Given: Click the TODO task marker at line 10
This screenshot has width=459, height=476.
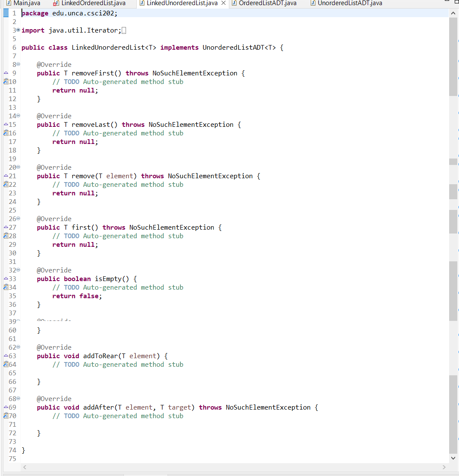Looking at the screenshot, I should 6,81.
